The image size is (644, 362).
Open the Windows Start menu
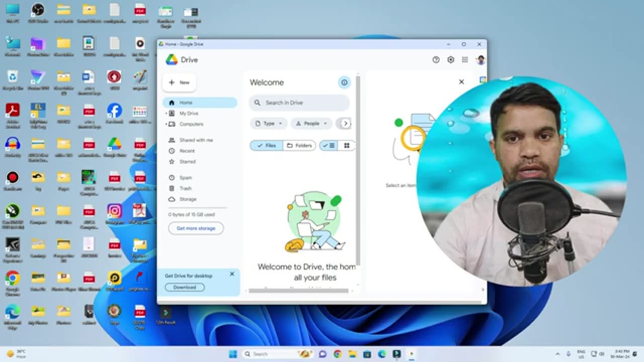(233, 354)
